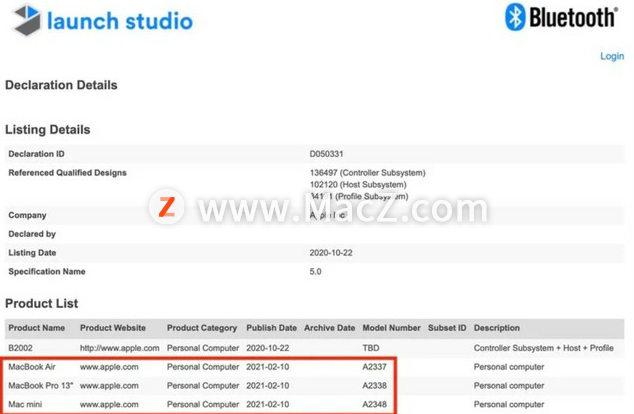Select the TBD model number cell

click(x=371, y=348)
